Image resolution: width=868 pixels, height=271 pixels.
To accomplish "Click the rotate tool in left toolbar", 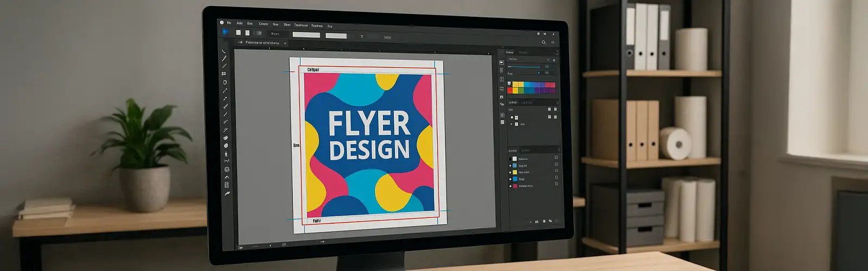I will pos(225,82).
